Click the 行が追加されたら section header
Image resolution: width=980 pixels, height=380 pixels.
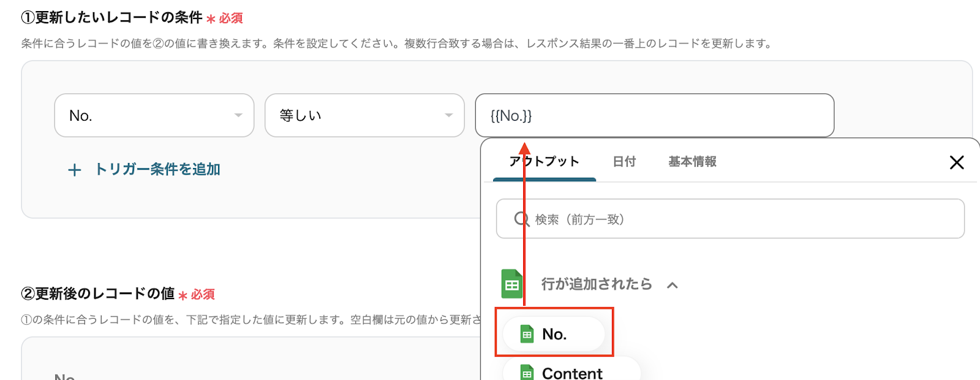[x=597, y=284]
